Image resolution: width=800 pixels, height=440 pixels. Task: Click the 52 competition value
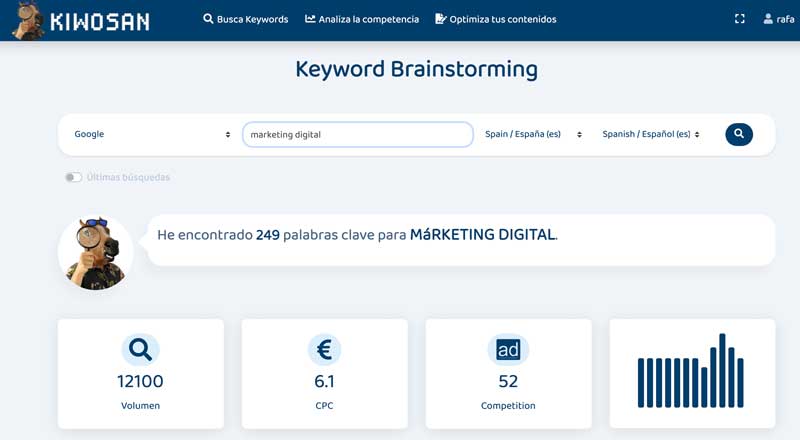508,381
